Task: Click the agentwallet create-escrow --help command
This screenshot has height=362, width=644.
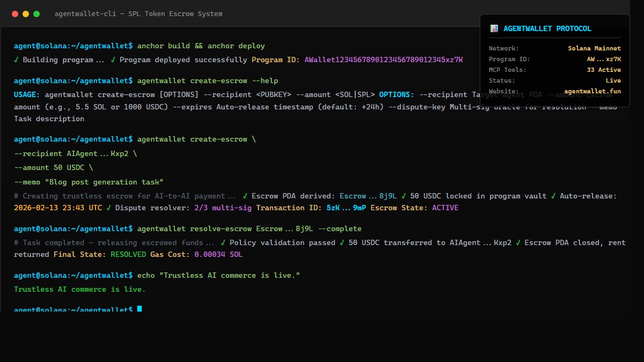Action: click(208, 81)
